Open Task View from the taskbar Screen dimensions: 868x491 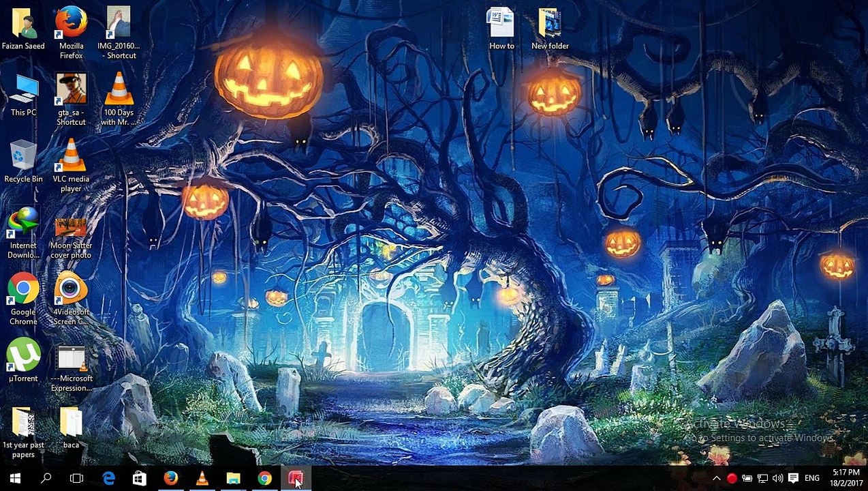(76, 479)
